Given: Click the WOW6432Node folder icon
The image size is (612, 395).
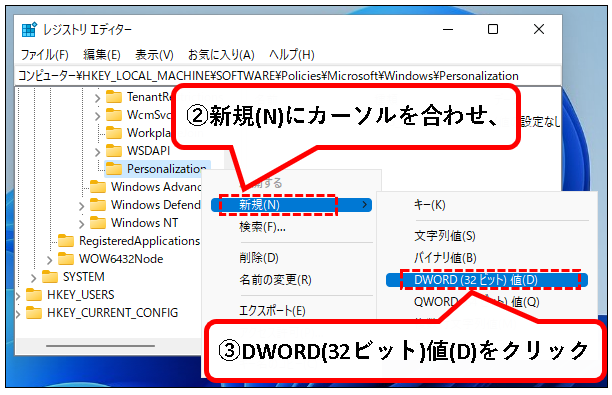Looking at the screenshot, I should click(66, 259).
